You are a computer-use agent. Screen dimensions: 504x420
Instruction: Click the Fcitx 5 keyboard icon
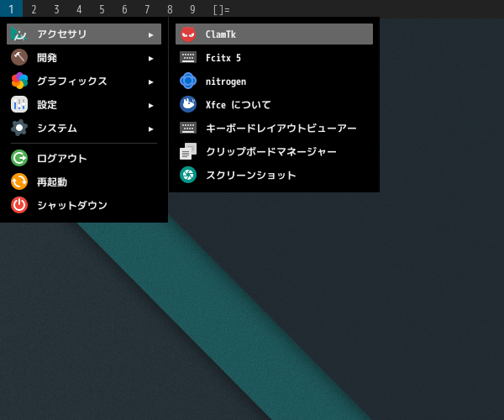coord(188,57)
